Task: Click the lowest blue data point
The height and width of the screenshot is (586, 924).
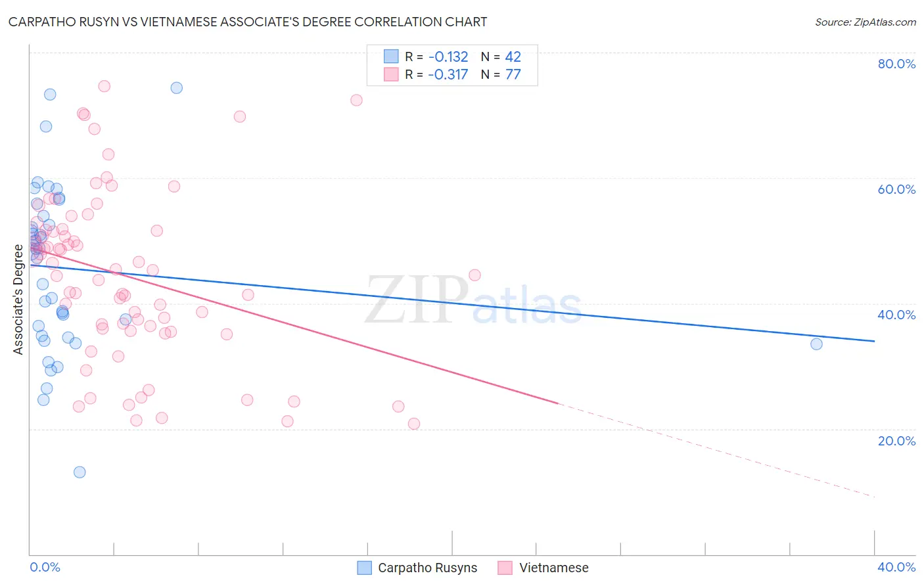Action: click(x=80, y=472)
